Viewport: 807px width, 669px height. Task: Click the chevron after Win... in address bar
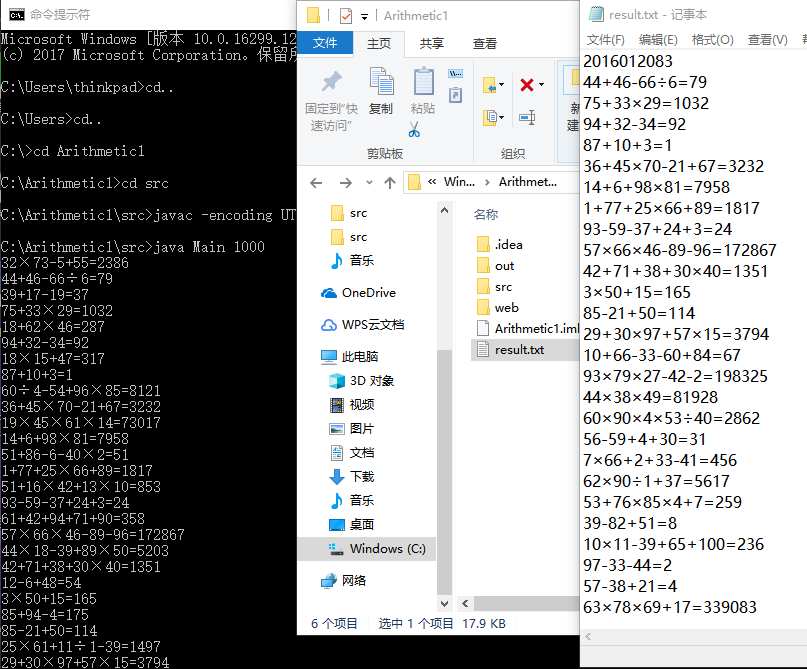click(487, 182)
